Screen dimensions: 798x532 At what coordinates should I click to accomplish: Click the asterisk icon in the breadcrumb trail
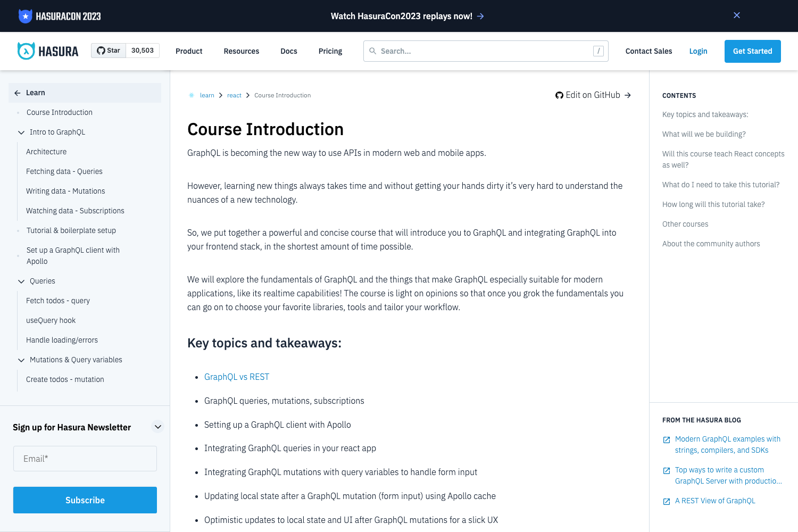coord(191,95)
